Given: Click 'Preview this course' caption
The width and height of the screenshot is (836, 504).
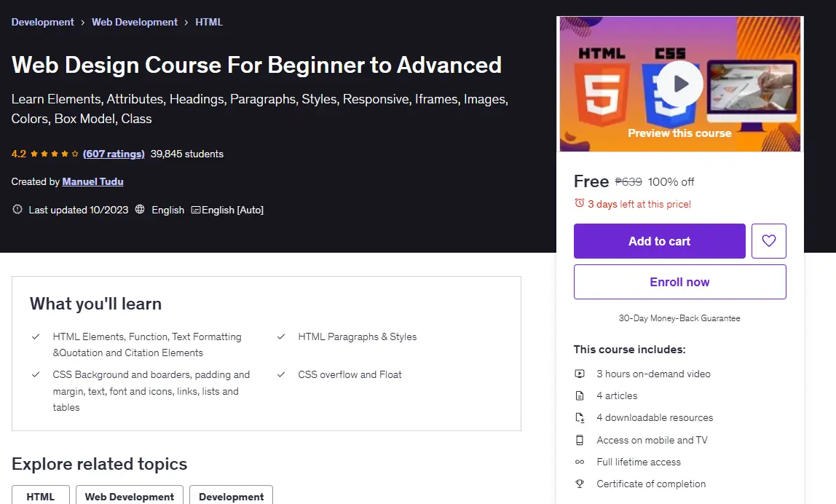Looking at the screenshot, I should point(679,133).
